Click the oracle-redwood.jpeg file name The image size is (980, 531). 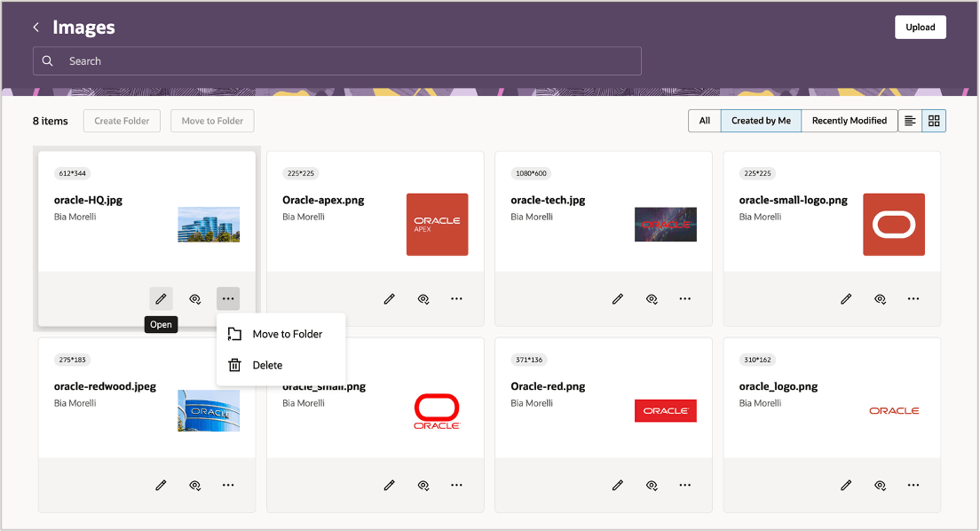click(x=105, y=386)
